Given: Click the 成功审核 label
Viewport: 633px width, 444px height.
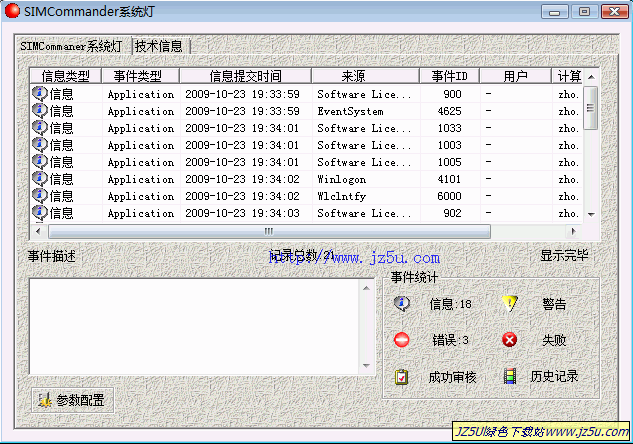Looking at the screenshot, I should pyautogui.click(x=453, y=377).
